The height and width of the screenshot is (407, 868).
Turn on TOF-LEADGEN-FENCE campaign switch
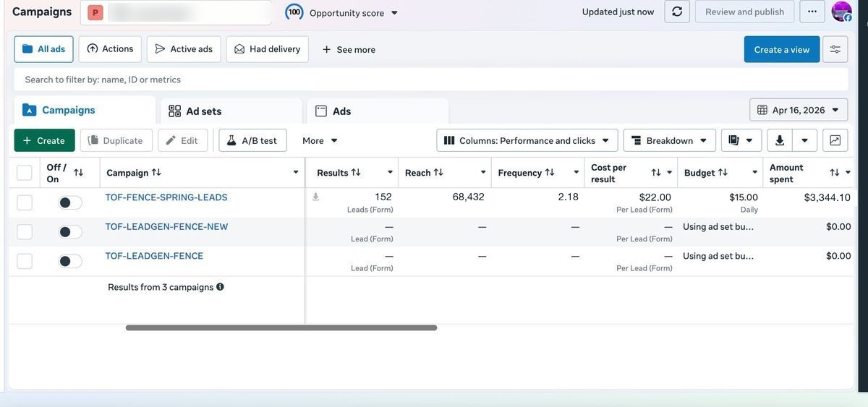[70, 261]
